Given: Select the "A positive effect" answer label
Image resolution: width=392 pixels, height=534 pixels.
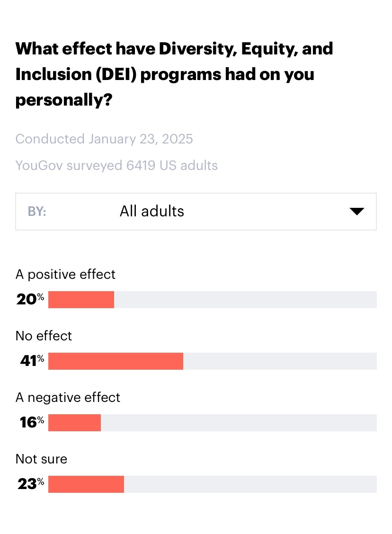Looking at the screenshot, I should [65, 274].
